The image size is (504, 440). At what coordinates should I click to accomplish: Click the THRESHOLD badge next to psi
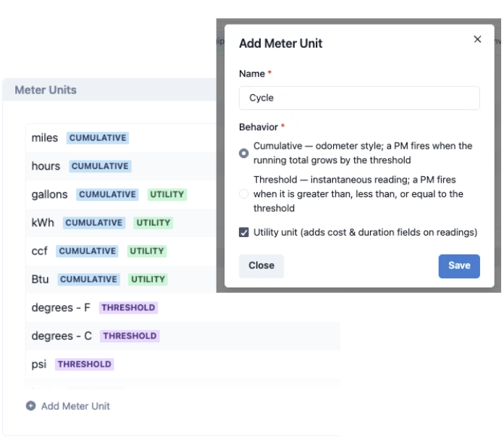pos(85,365)
